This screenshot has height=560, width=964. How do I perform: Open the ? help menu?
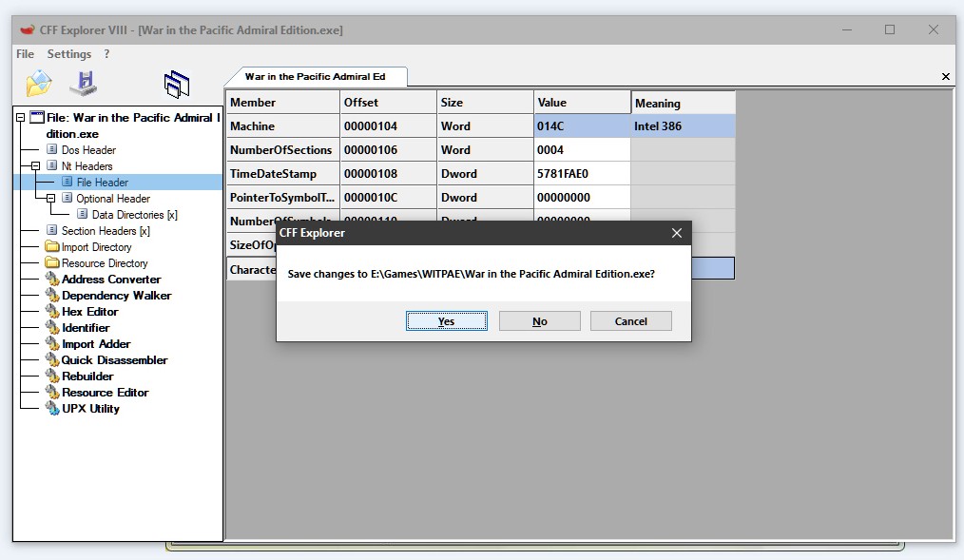point(107,54)
